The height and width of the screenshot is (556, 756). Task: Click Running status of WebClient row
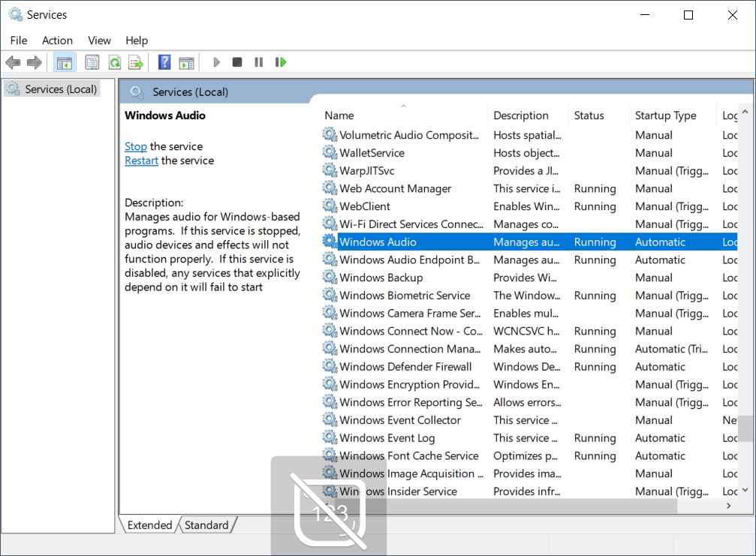click(595, 206)
